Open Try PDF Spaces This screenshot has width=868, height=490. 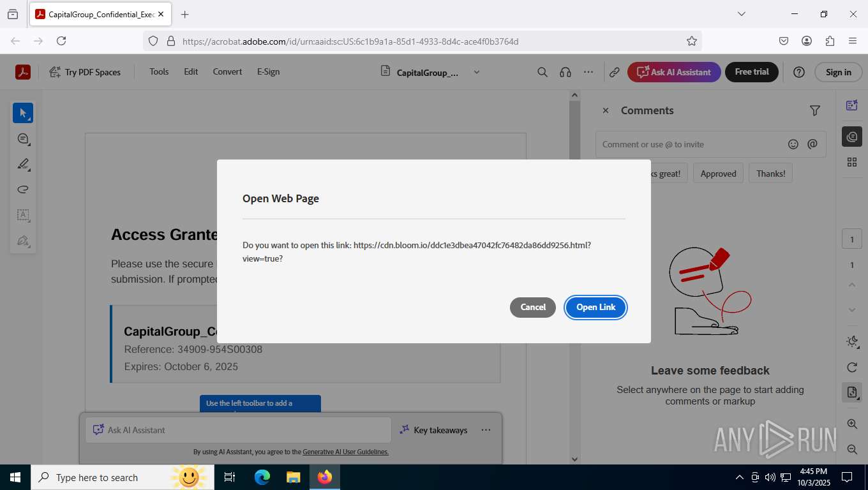85,72
